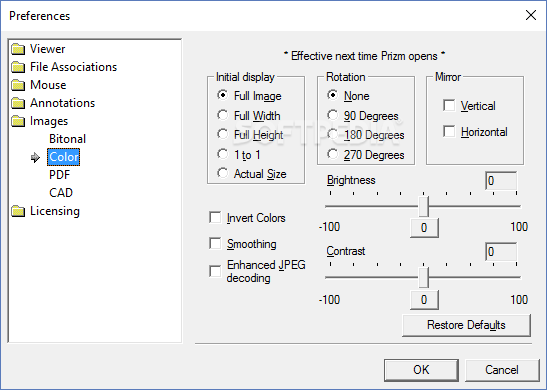Image resolution: width=547 pixels, height=390 pixels.
Task: Select the Annotations folder icon
Action: [x=18, y=103]
